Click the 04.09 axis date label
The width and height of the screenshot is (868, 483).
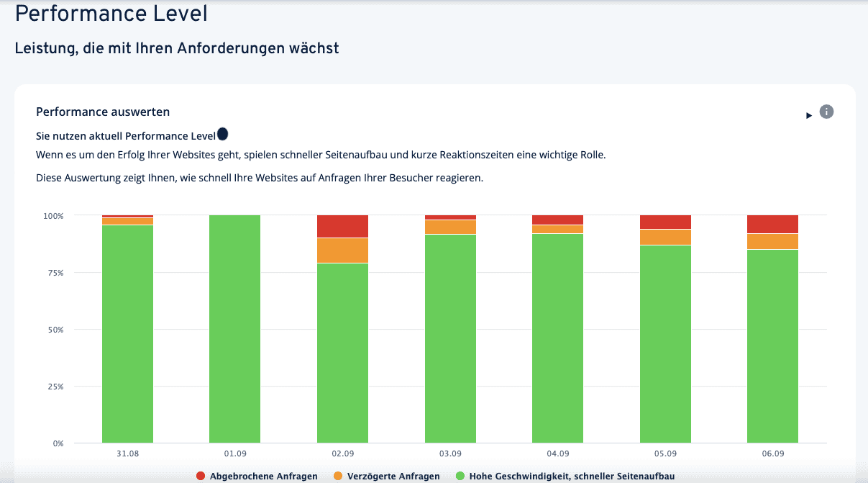(557, 454)
